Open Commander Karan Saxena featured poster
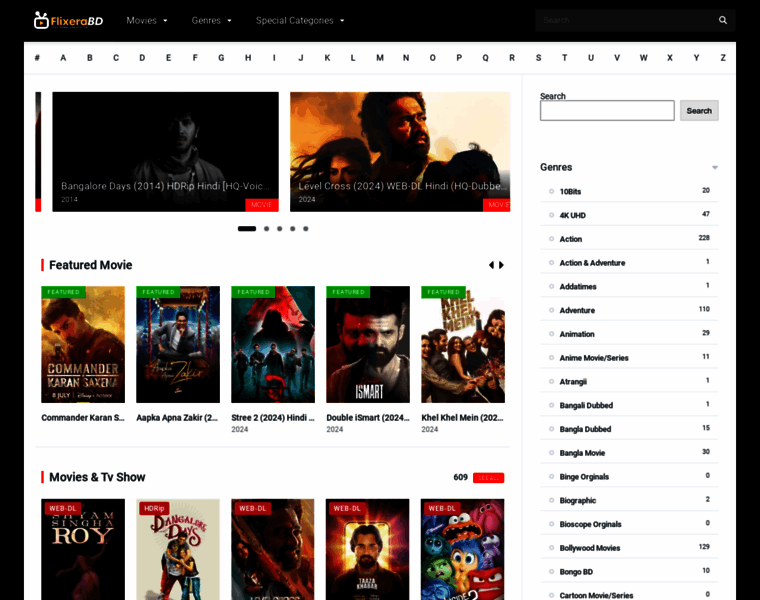760x600 pixels. point(83,344)
